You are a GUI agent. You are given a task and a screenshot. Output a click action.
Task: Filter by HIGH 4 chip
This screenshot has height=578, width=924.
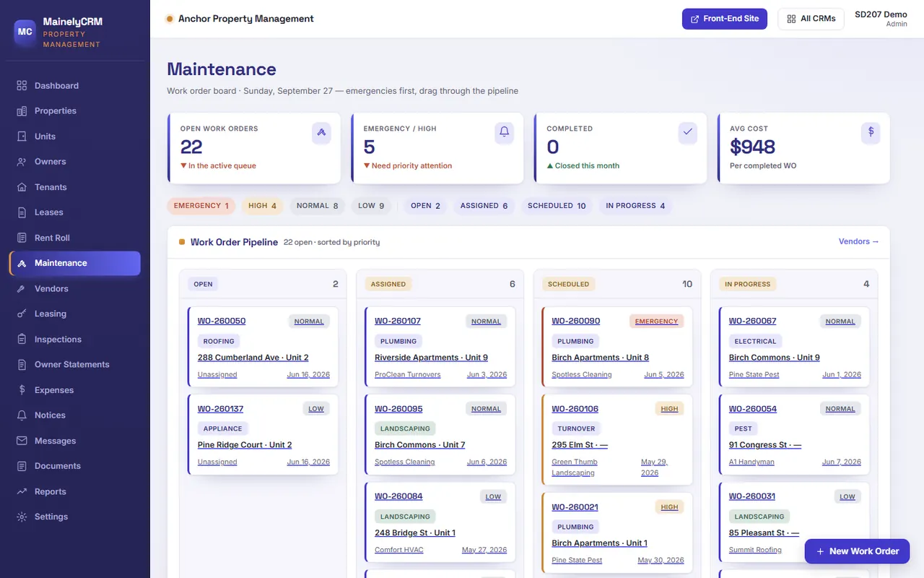(x=262, y=206)
